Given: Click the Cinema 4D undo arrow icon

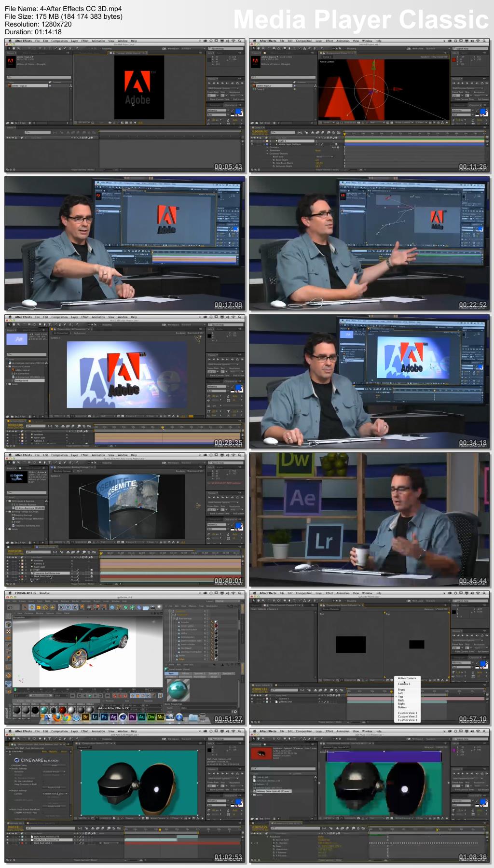Looking at the screenshot, I should click(x=10, y=607).
